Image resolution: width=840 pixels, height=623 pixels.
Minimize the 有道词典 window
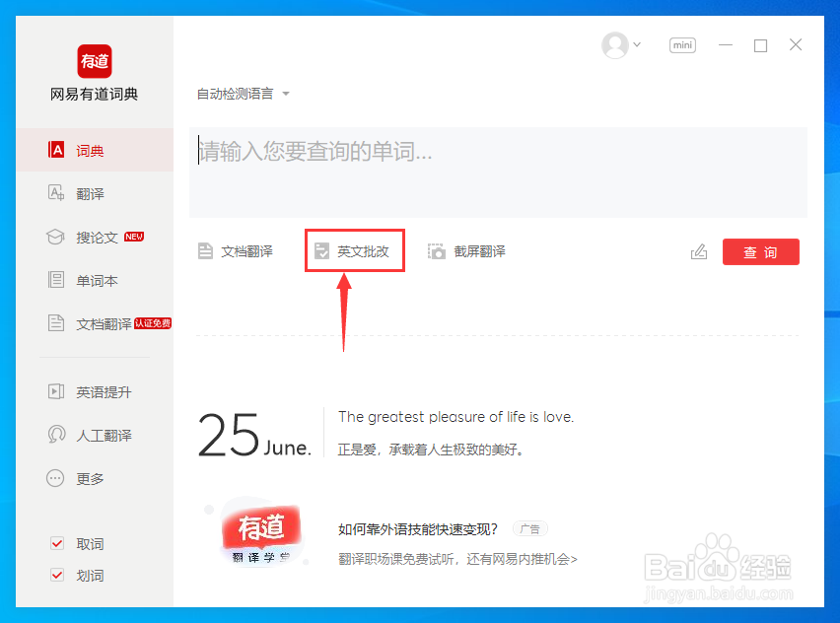(x=726, y=45)
